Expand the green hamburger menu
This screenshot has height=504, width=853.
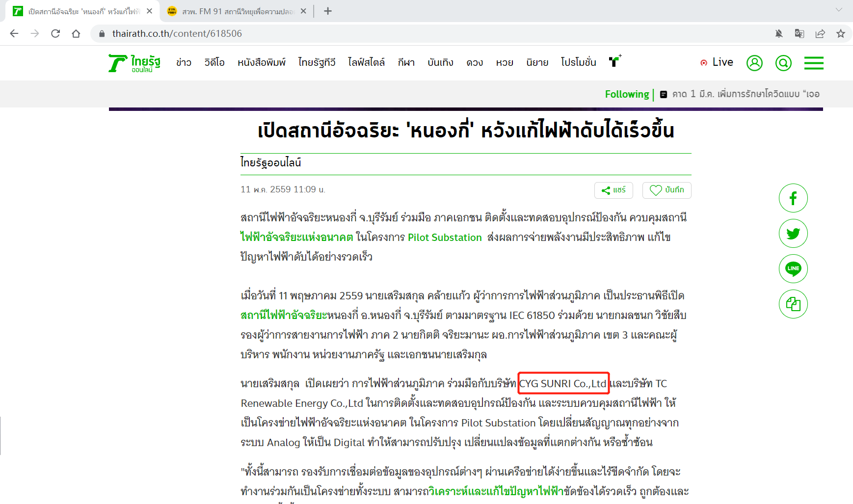(813, 63)
